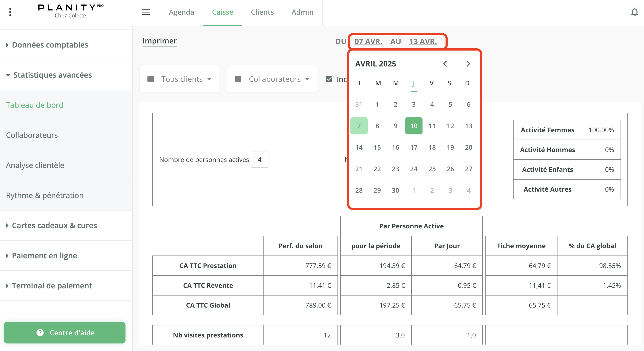Open the Clients tab
Viewport: 644px width, 351px height.
262,12
